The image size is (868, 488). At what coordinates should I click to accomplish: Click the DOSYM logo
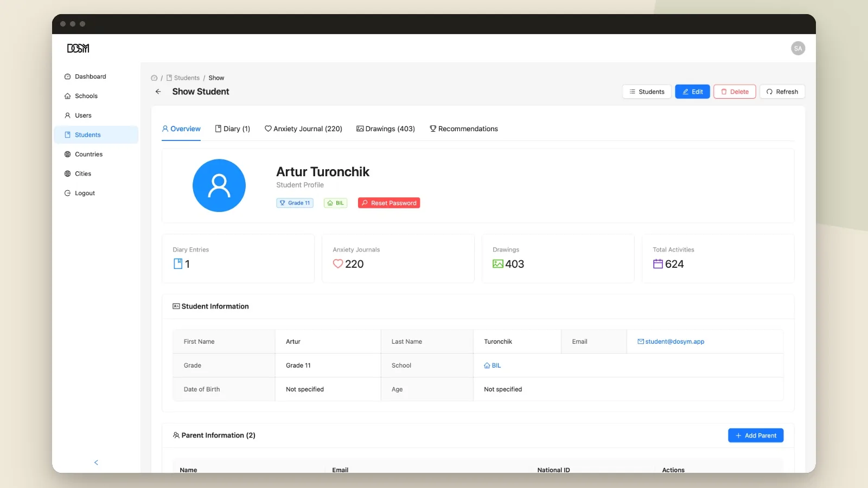[x=78, y=48]
